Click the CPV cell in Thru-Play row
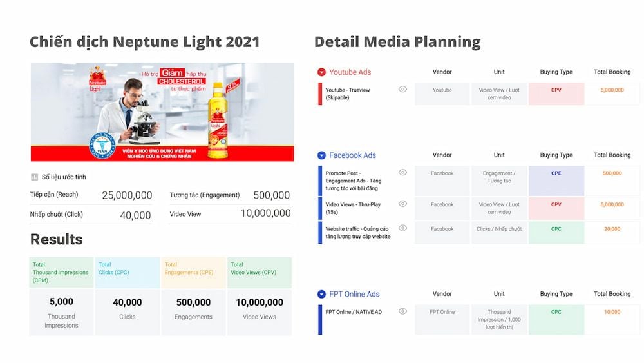The height and width of the screenshot is (363, 644). pyautogui.click(x=556, y=208)
